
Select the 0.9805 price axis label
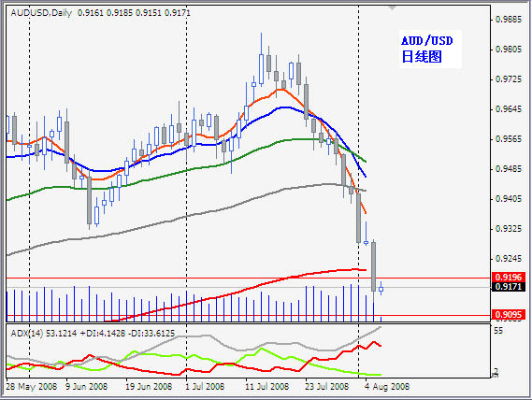[x=509, y=50]
